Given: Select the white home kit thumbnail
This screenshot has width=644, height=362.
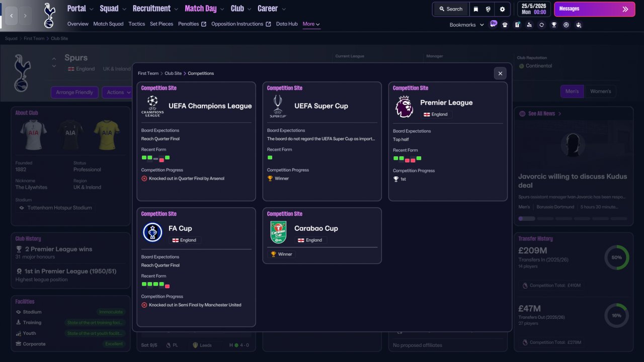Looking at the screenshot, I should (x=34, y=134).
